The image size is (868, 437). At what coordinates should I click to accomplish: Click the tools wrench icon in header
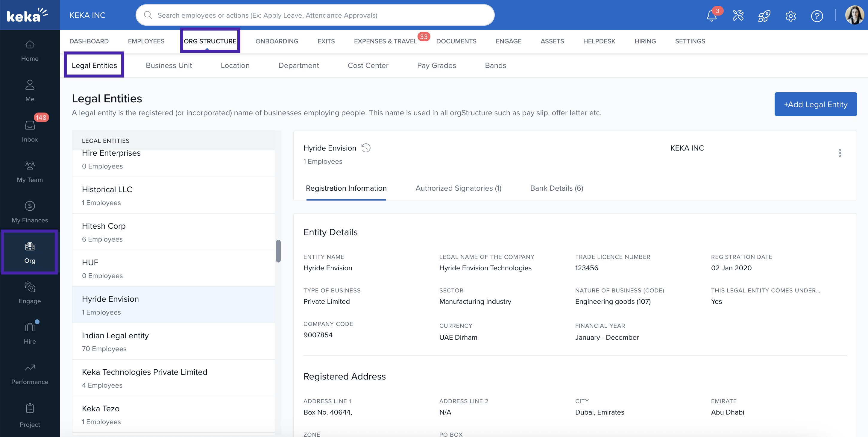(738, 16)
